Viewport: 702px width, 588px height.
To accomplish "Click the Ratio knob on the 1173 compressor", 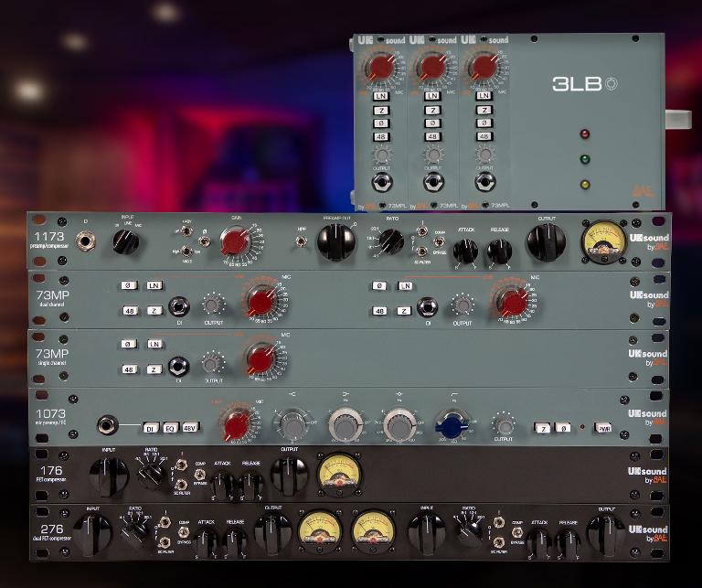I will (391, 242).
